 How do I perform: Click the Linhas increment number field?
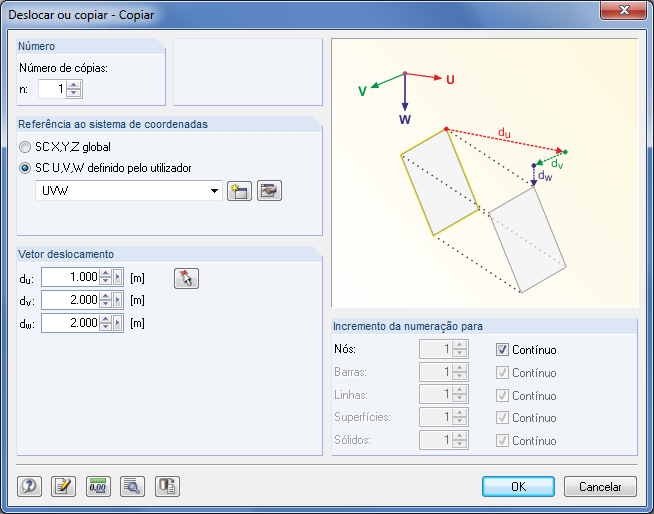tap(436, 395)
